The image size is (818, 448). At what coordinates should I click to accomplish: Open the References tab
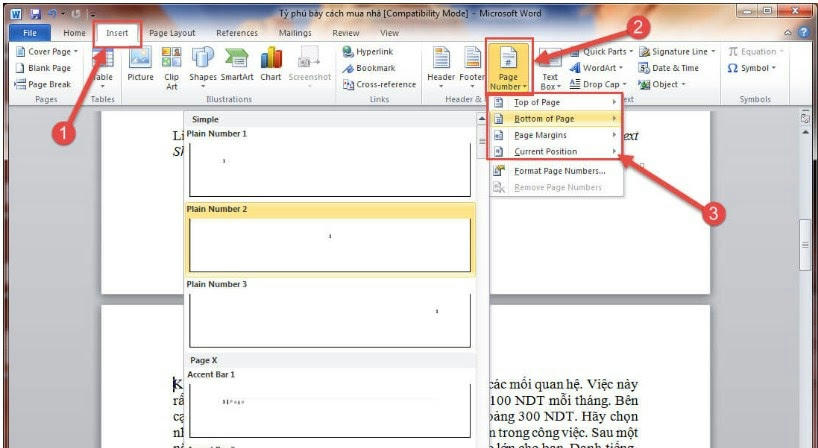(236, 33)
